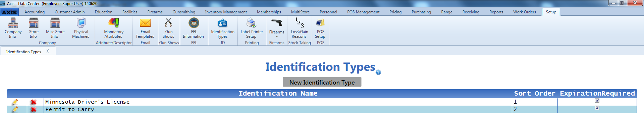644x122 pixels.
Task: Open the Memberships ribbon tab
Action: pyautogui.click(x=269, y=12)
